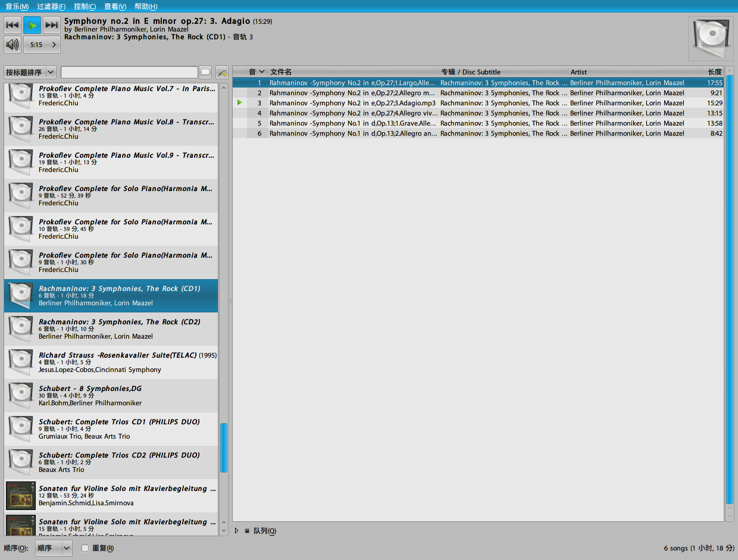Screen dimensions: 738x560
Task: Click the 17:55 duration cell
Action: [x=715, y=83]
